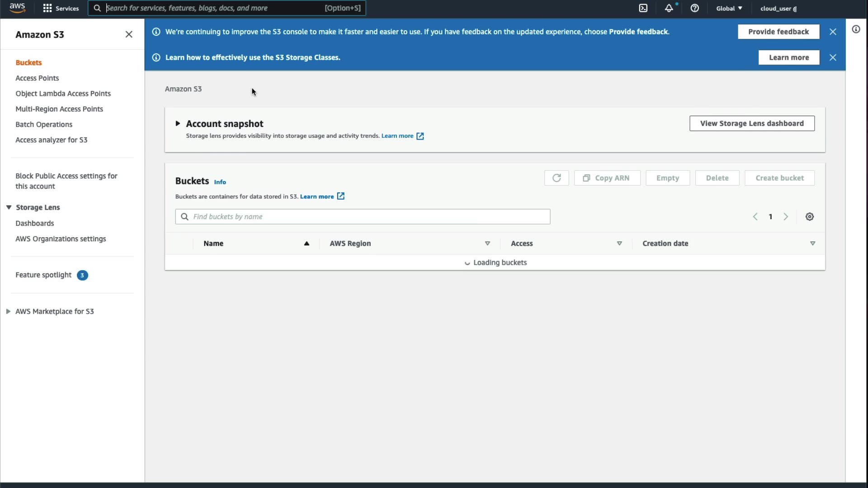The width and height of the screenshot is (868, 488).
Task: Go to Access Points in sidebar
Action: [x=37, y=78]
